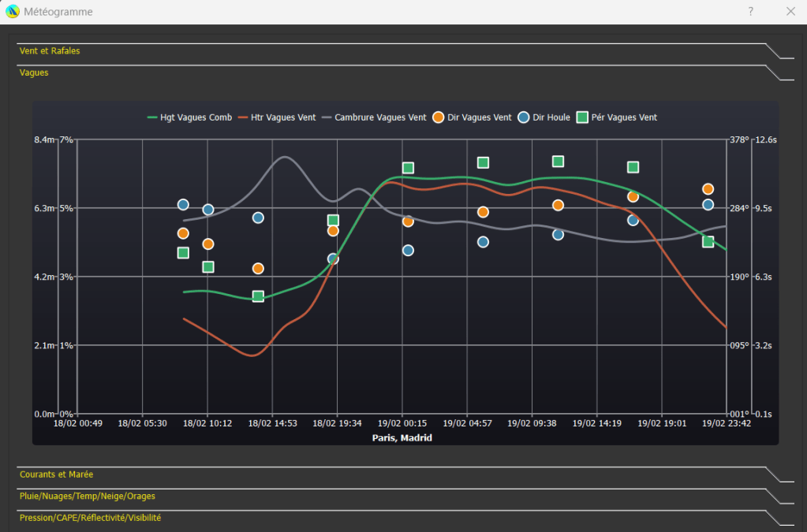Expand the Vent et Rafales section
This screenshot has height=532, width=807.
(x=50, y=51)
